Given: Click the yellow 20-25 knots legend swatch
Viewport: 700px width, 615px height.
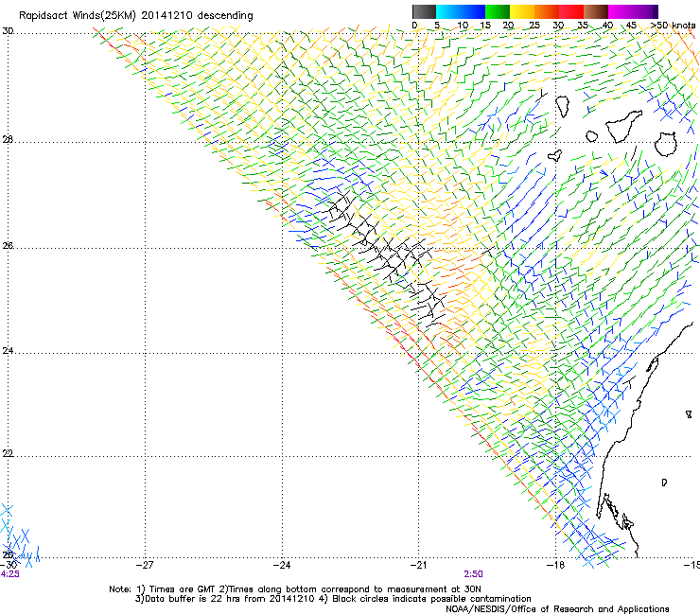Looking at the screenshot, I should [x=522, y=11].
